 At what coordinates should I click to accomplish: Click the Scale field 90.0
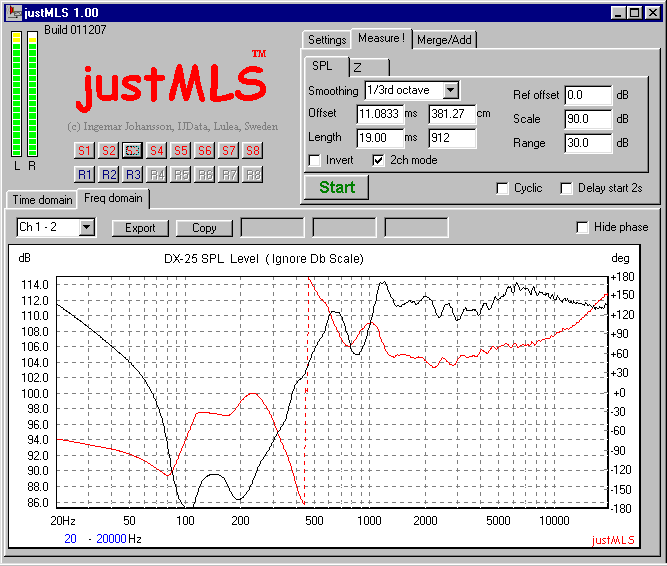tap(588, 119)
